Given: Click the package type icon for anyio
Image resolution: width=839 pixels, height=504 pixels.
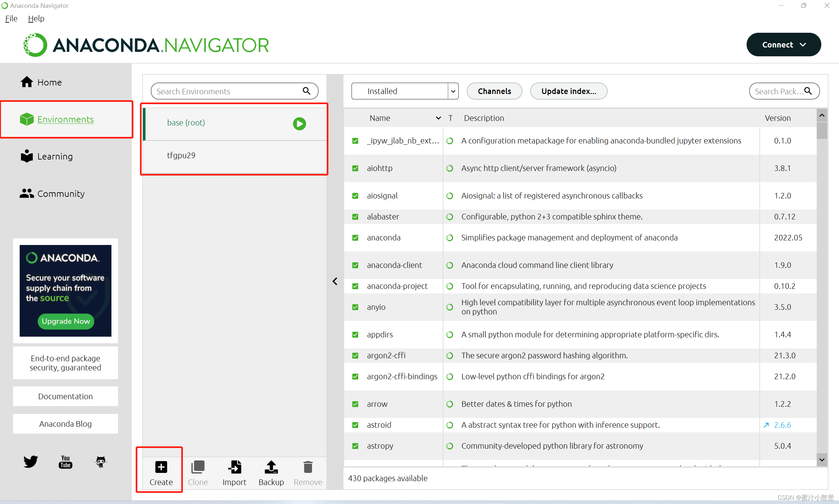Looking at the screenshot, I should [x=450, y=307].
